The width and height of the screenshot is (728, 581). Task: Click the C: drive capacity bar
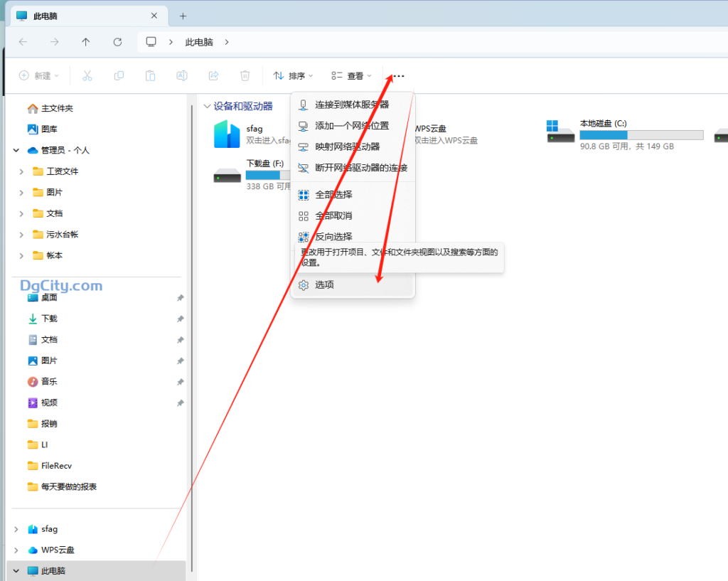[641, 134]
